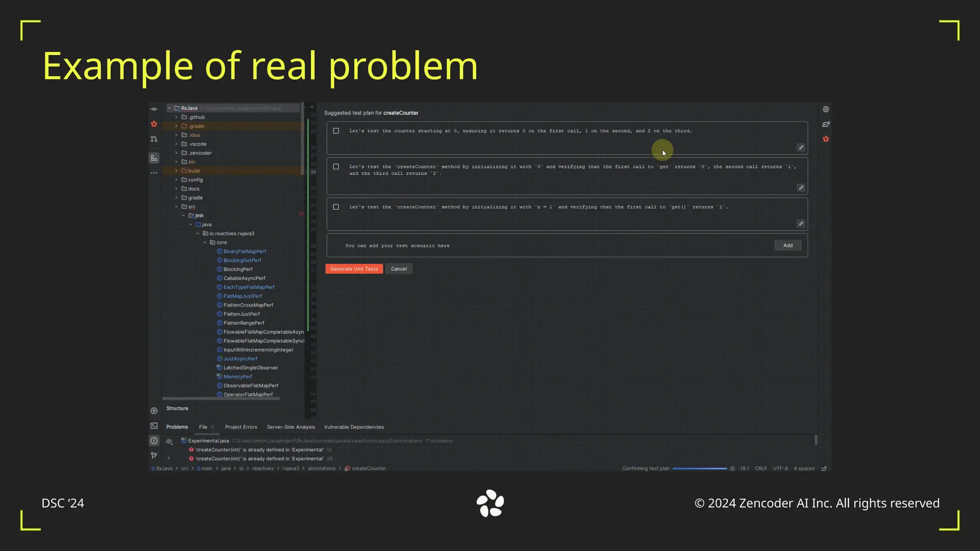Viewport: 980px width, 551px height.
Task: Click edit pencil on third test scenario
Action: click(801, 224)
